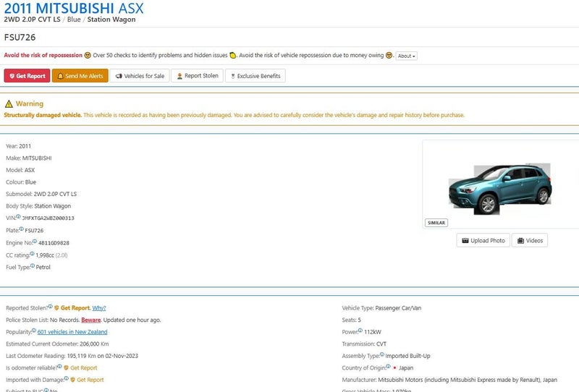The height and width of the screenshot is (392, 579).
Task: Click the camera icon on Upload Photo
Action: point(465,241)
